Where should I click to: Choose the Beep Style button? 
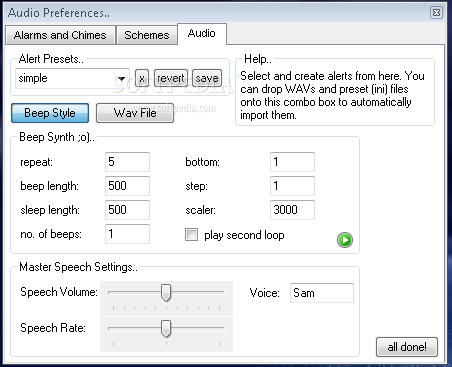point(50,113)
